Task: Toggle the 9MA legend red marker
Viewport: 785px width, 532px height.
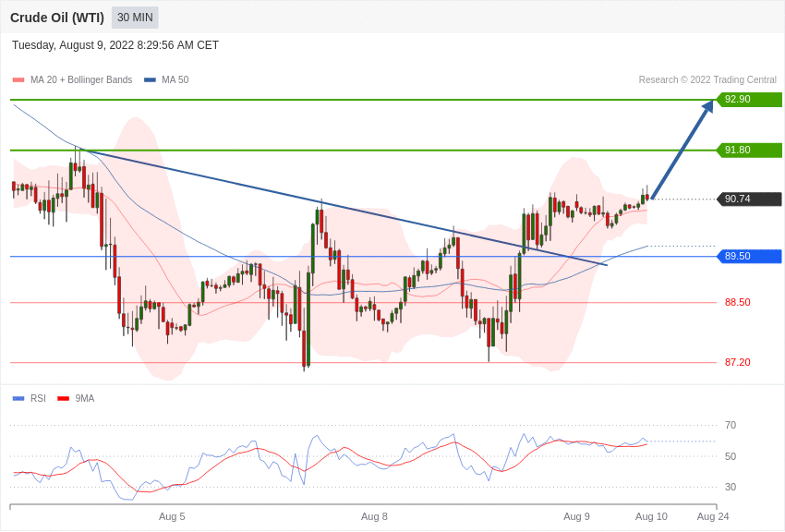Action: (x=63, y=399)
